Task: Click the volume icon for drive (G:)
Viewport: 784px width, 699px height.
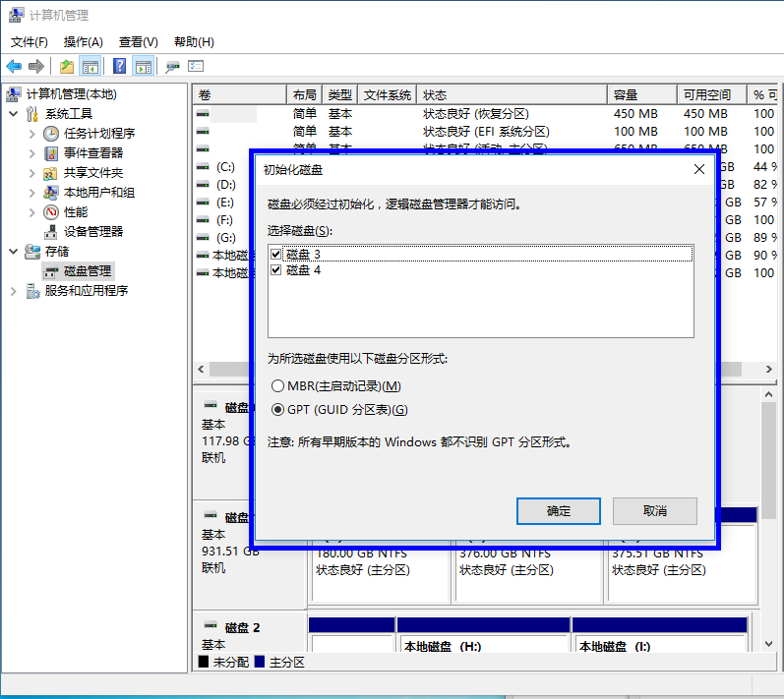Action: tap(203, 238)
